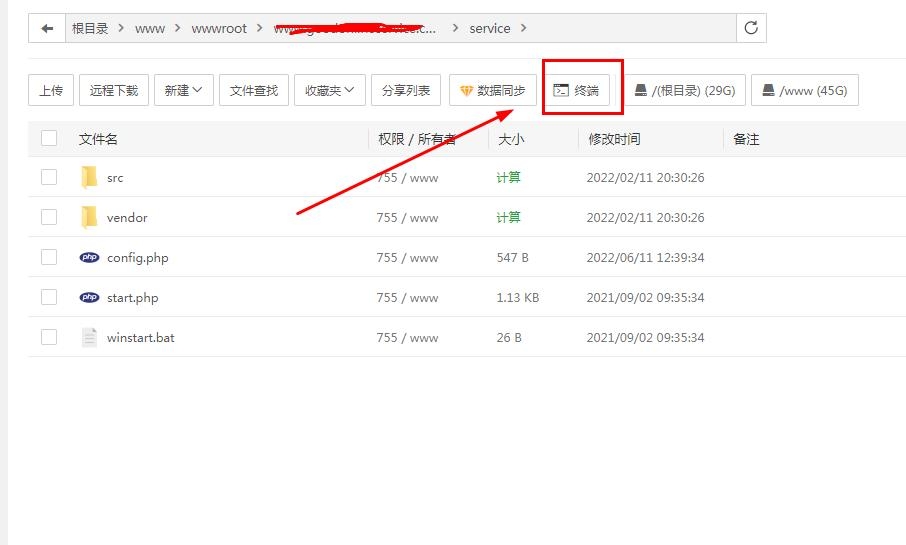Image resolution: width=906 pixels, height=545 pixels.
Task: Open the 分享列表 share list
Action: tap(406, 90)
